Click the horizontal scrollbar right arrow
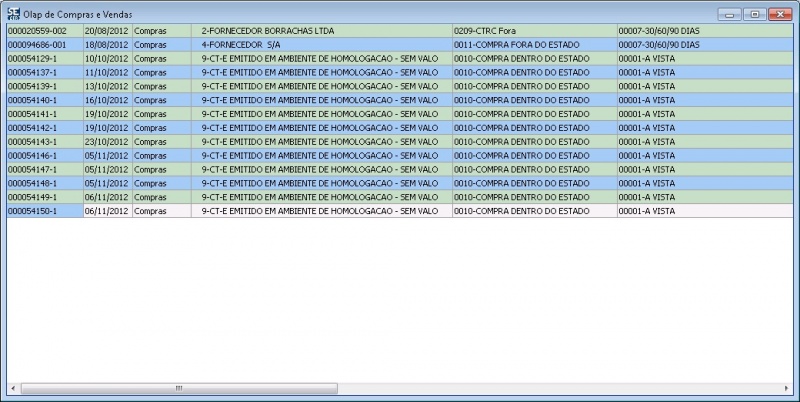This screenshot has width=800, height=402. [788, 388]
